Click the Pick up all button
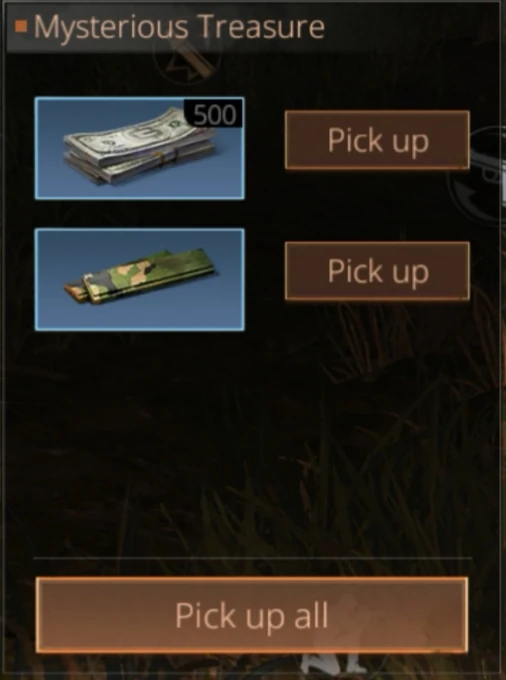This screenshot has width=506, height=680. [251, 615]
